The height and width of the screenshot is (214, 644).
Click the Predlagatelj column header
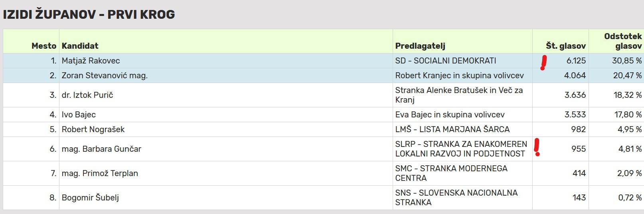[420, 46]
